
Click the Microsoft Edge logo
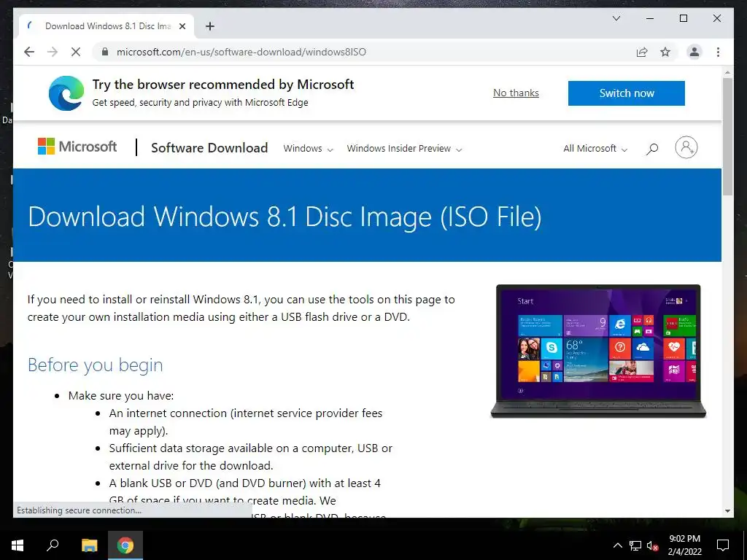66,93
